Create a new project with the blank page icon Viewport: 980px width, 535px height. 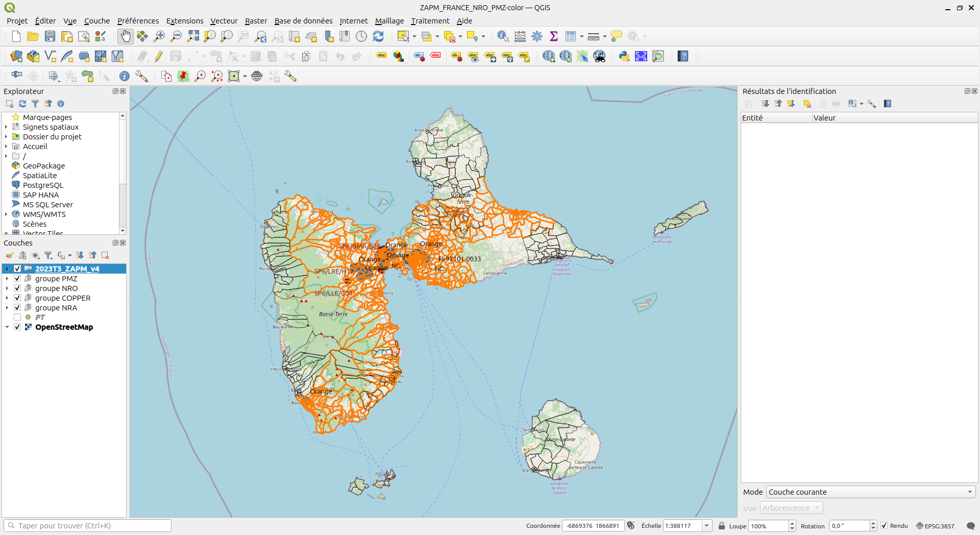(x=16, y=36)
